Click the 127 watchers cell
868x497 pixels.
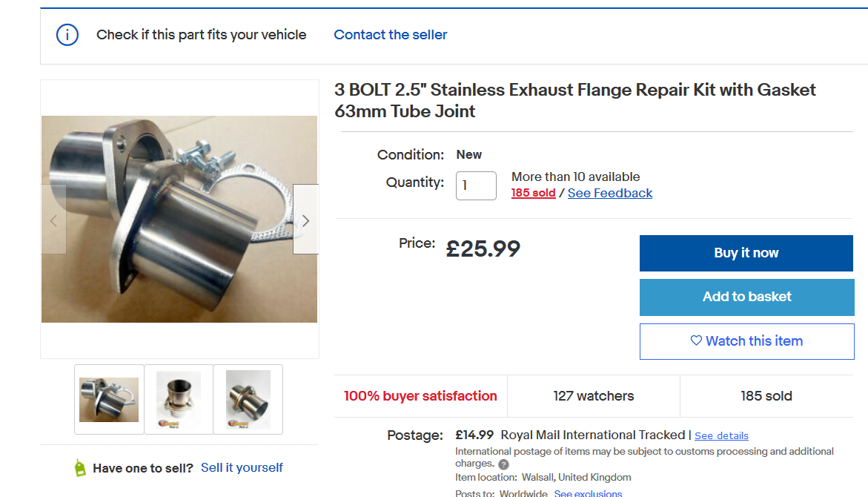(x=593, y=396)
